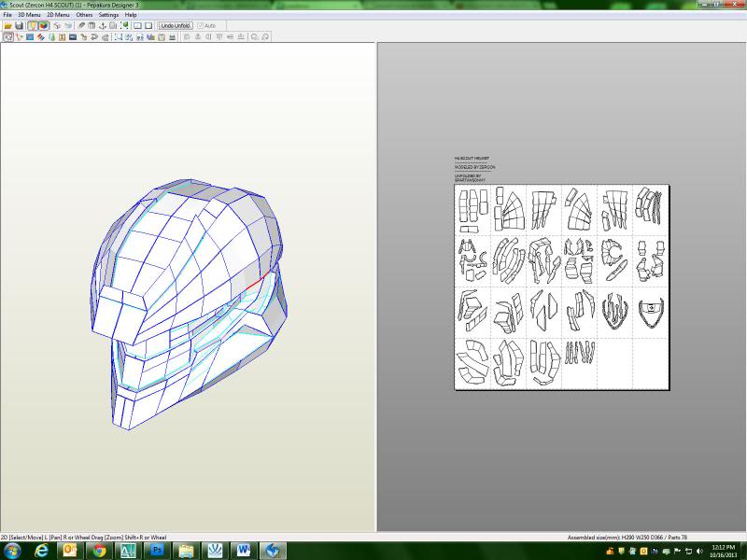This screenshot has height=560, width=747.
Task: Click the Undo Unfold button
Action: pos(176,26)
